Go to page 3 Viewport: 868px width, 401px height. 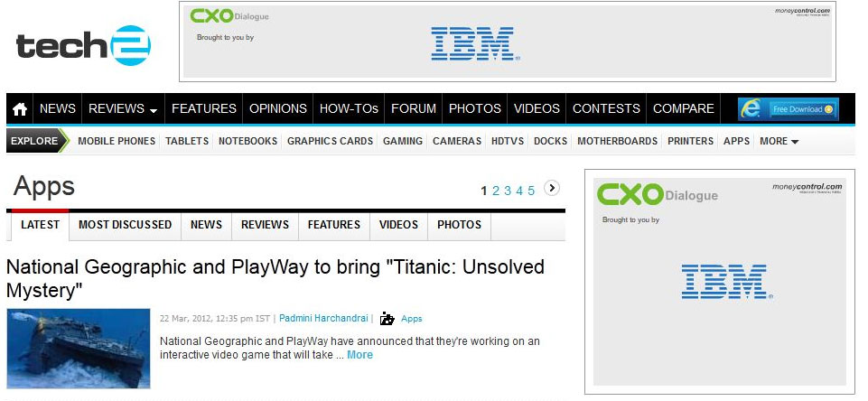click(507, 191)
